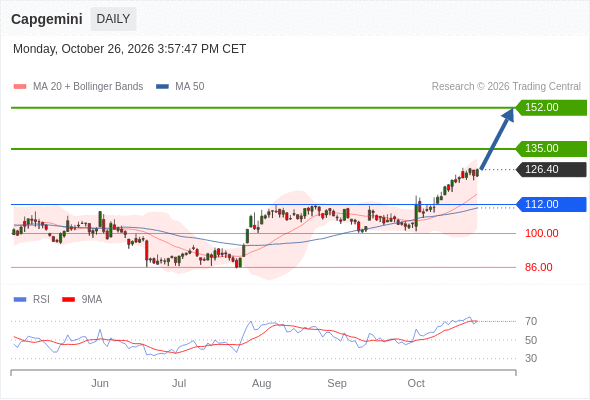Click the RSI legend label

point(41,300)
